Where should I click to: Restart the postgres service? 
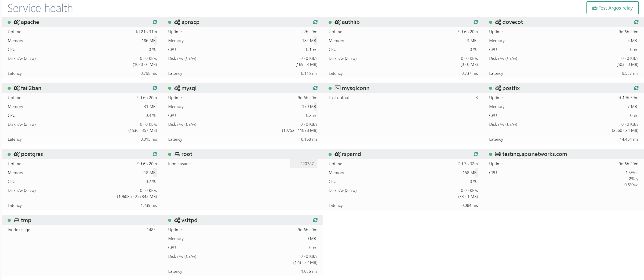tap(155, 154)
